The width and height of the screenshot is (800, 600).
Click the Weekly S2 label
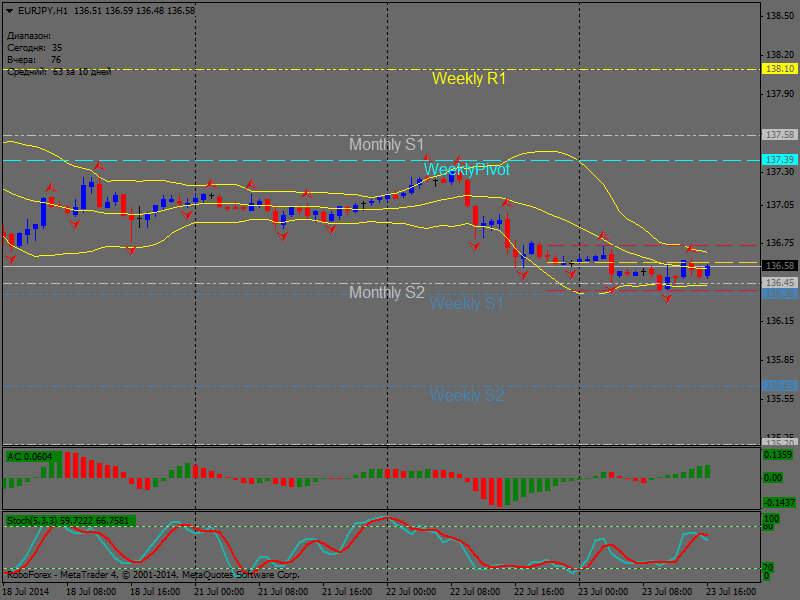tap(466, 395)
